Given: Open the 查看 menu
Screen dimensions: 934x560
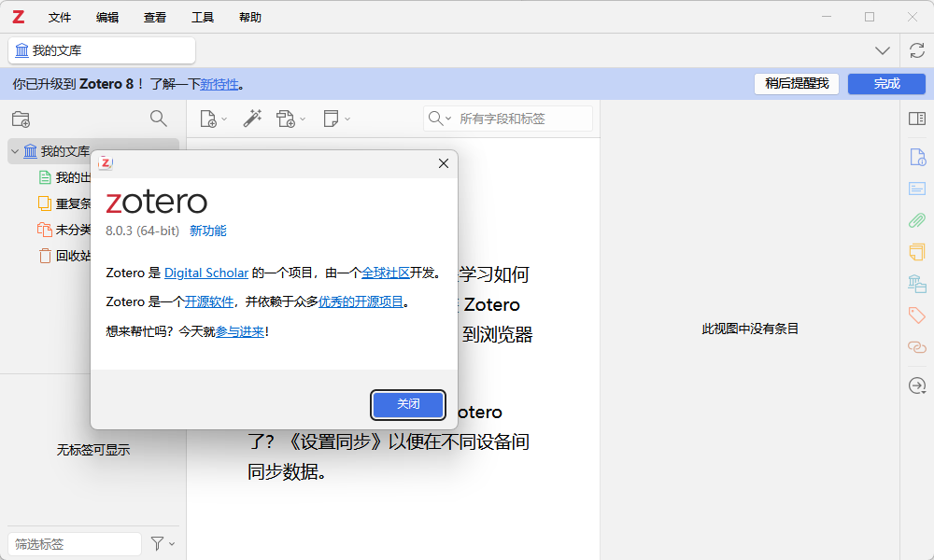Looking at the screenshot, I should click(155, 17).
